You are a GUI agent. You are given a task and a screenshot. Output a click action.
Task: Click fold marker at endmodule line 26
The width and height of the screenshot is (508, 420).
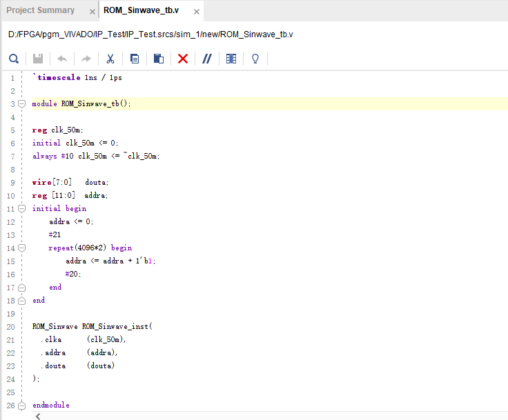(21, 406)
